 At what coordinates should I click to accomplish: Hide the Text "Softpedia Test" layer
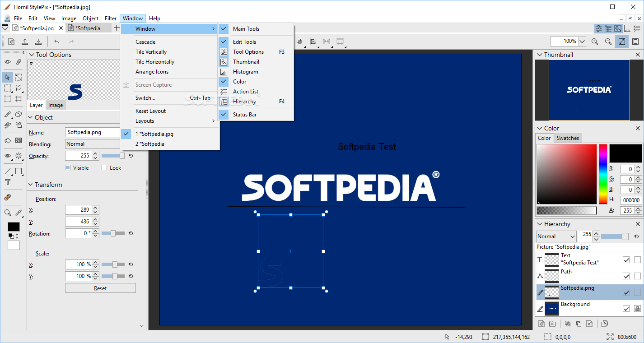point(626,260)
